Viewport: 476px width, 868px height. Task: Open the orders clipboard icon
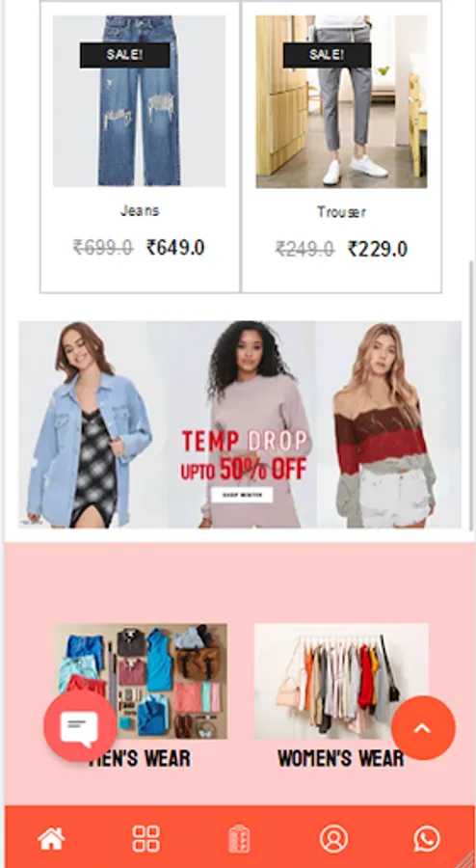coord(239,839)
